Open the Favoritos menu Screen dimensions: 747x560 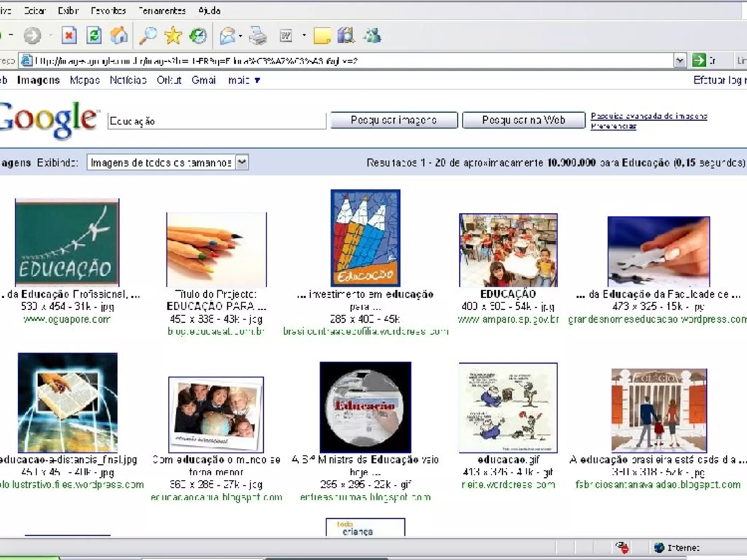[108, 11]
